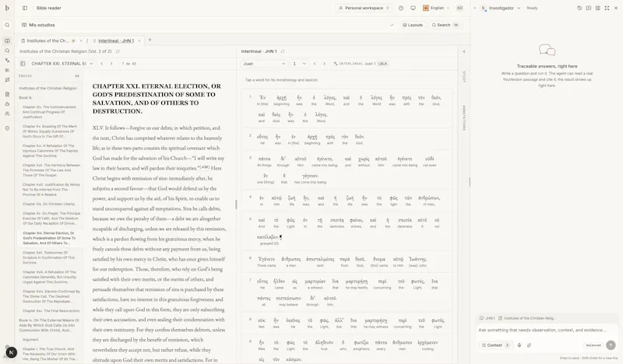The width and height of the screenshot is (623, 364).
Task: Open the document notes icon in left rail
Action: pos(7,94)
